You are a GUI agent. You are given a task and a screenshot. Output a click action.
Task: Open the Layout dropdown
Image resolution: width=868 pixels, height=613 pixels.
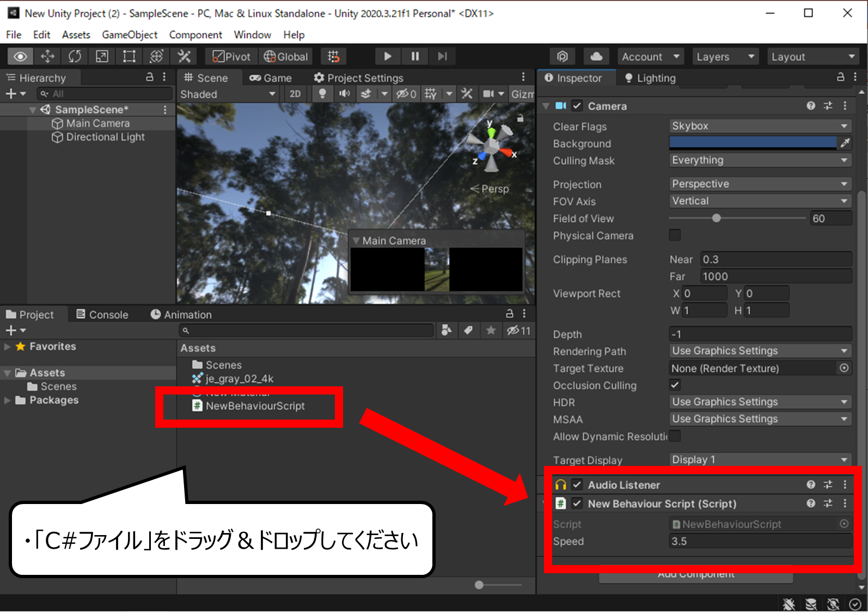pos(814,57)
